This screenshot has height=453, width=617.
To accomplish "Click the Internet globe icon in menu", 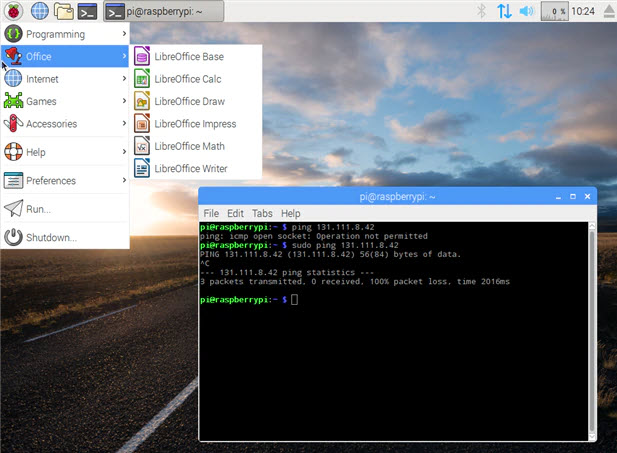I will point(13,78).
